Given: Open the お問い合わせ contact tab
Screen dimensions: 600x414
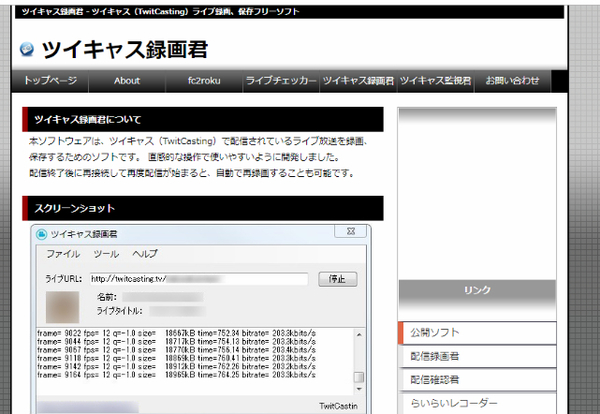Looking at the screenshot, I should [512, 80].
